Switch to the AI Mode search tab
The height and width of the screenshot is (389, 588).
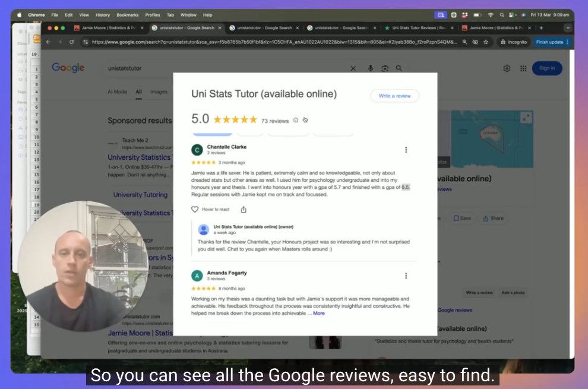[118, 92]
